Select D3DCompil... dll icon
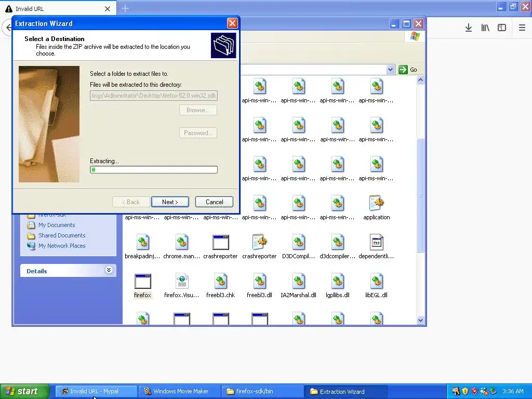 point(299,242)
